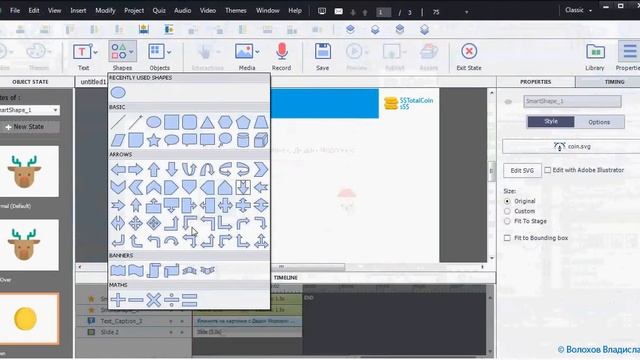The image size is (640, 360).
Task: Choose the cube basic shape
Action: click(261, 140)
